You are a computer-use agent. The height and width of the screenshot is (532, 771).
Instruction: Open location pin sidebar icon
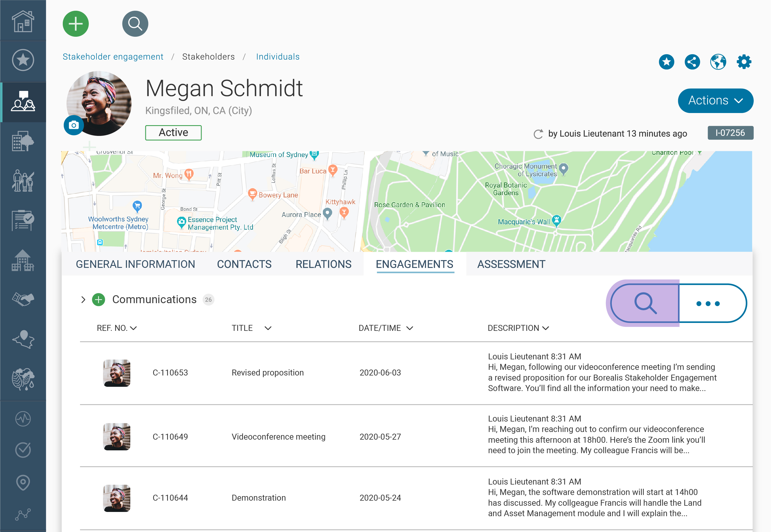pyautogui.click(x=23, y=482)
